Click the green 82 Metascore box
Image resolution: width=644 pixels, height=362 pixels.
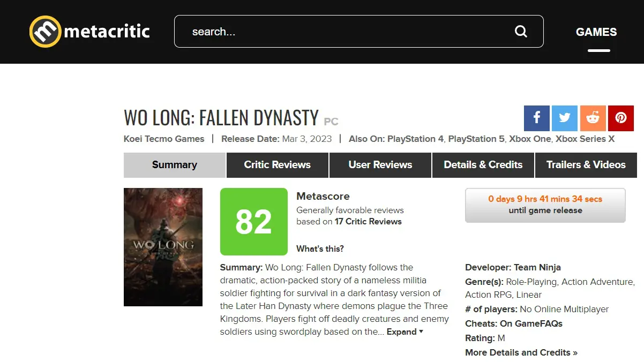tap(254, 222)
